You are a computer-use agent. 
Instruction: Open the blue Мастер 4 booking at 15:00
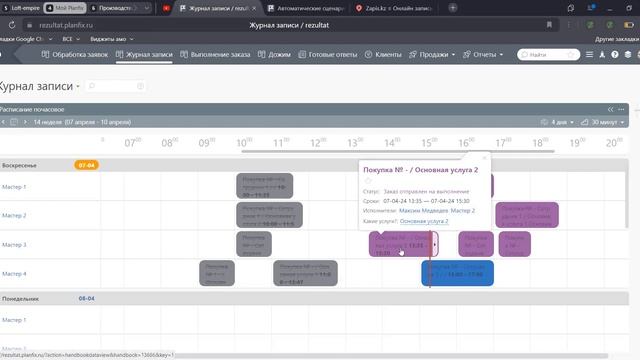click(458, 273)
